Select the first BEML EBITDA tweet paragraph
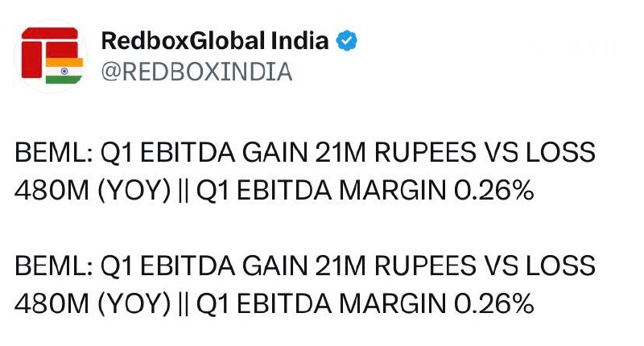This screenshot has height=346, width=644. 305,171
